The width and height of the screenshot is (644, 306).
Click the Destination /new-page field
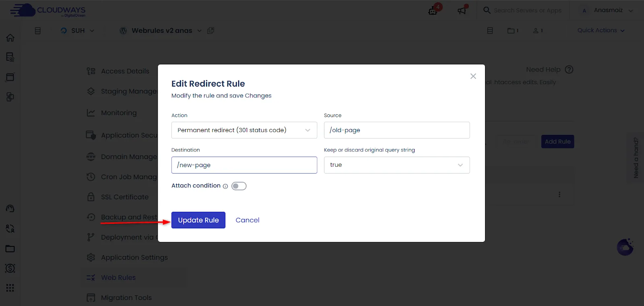tap(244, 165)
